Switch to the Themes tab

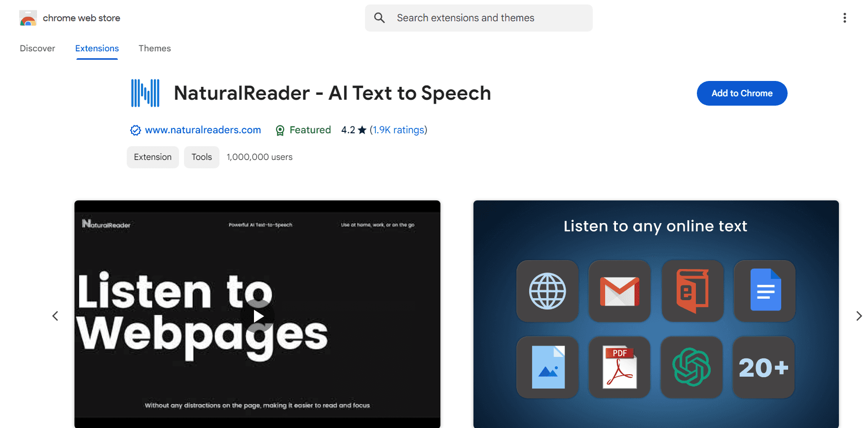[x=155, y=48]
